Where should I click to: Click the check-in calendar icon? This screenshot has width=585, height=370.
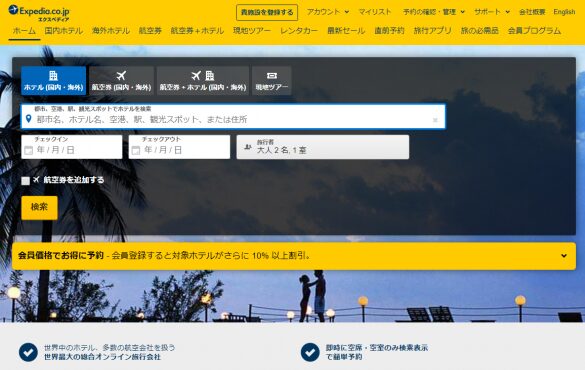28,150
